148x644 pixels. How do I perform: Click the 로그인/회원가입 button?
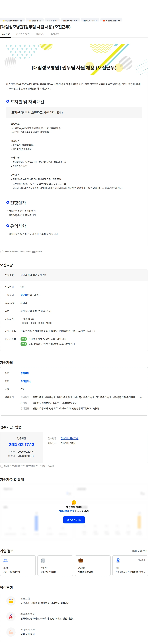74,520
